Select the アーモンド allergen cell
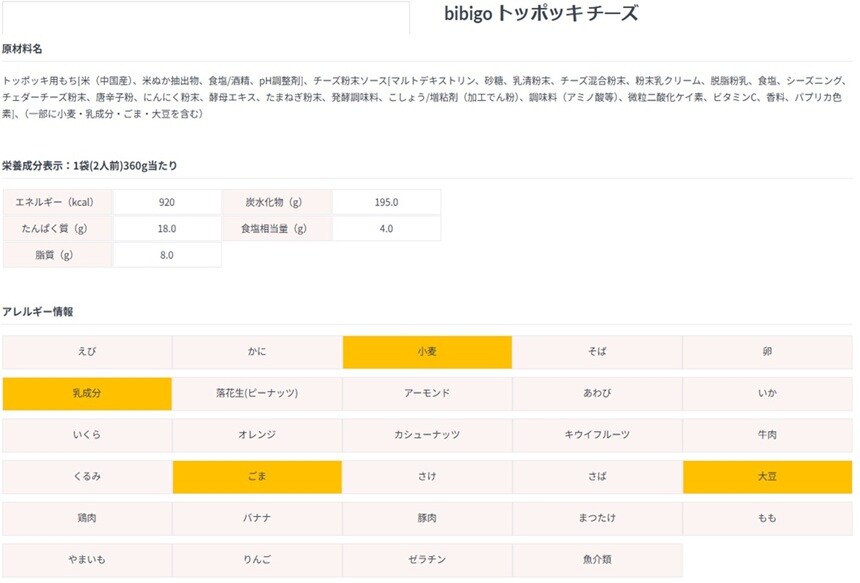This screenshot has width=860, height=583. coord(427,393)
